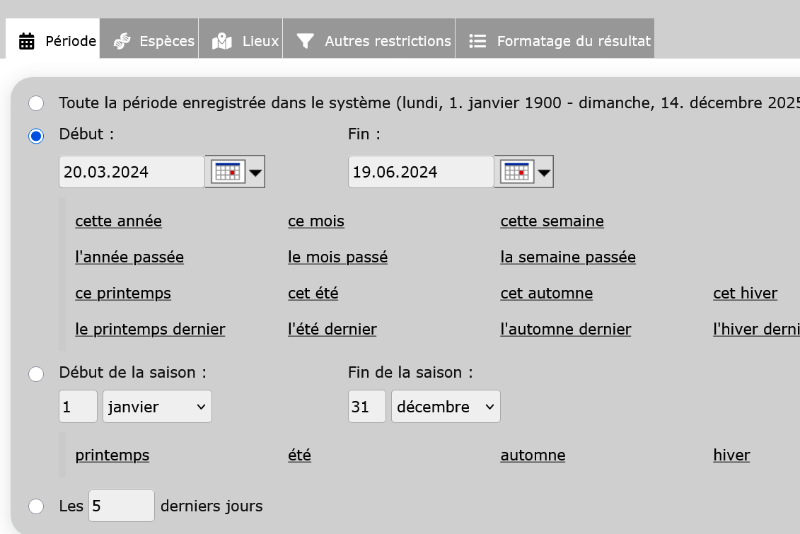Image resolution: width=800 pixels, height=534 pixels.
Task: Select 'Toute la période enregistrée' radio button
Action: 36,103
